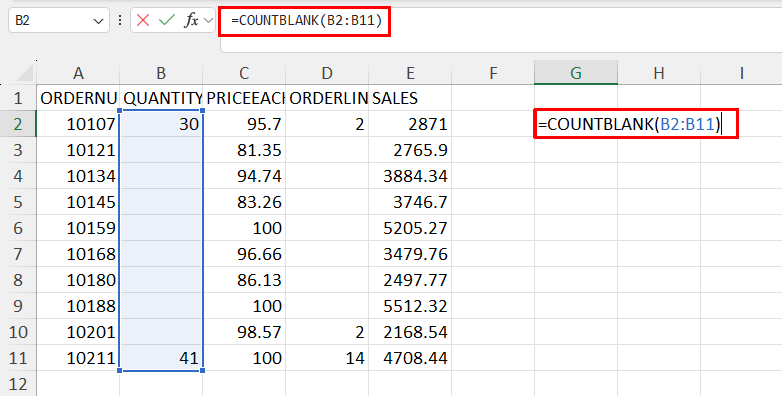The height and width of the screenshot is (396, 782).
Task: Click cell G2 with the COUNTBLANK formula
Action: (x=635, y=124)
